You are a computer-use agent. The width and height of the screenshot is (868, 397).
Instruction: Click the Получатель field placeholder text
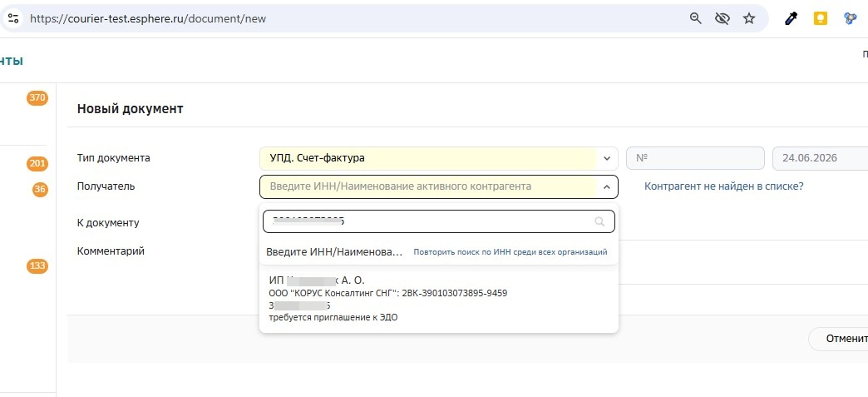click(x=400, y=187)
